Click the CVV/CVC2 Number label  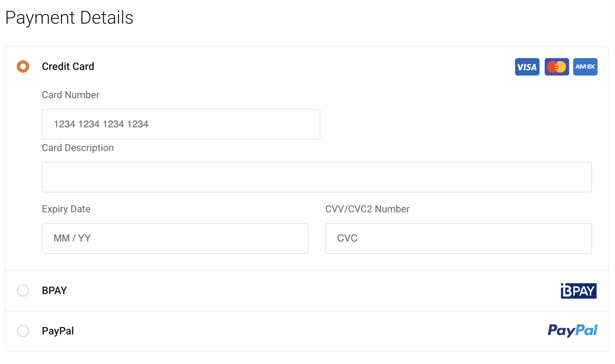(367, 209)
